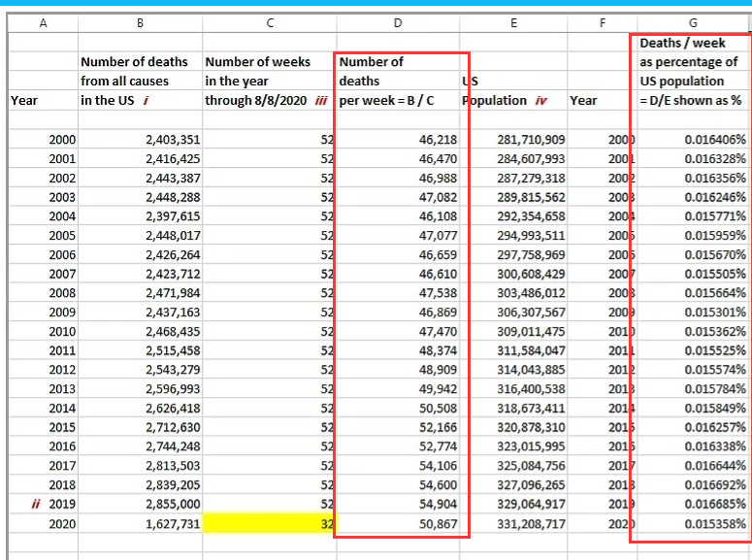
Task: Click the percentage cell 0.015358%
Action: click(693, 524)
